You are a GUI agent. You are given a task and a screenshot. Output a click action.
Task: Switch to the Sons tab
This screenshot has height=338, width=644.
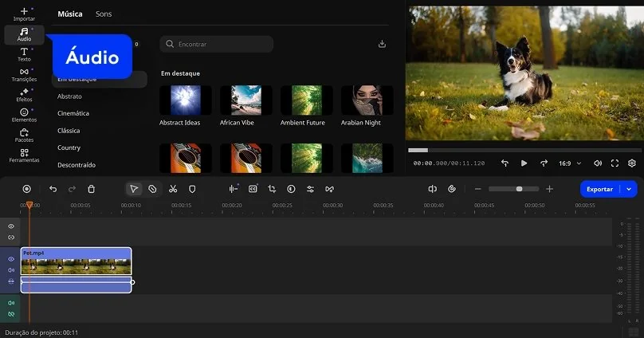(x=104, y=14)
